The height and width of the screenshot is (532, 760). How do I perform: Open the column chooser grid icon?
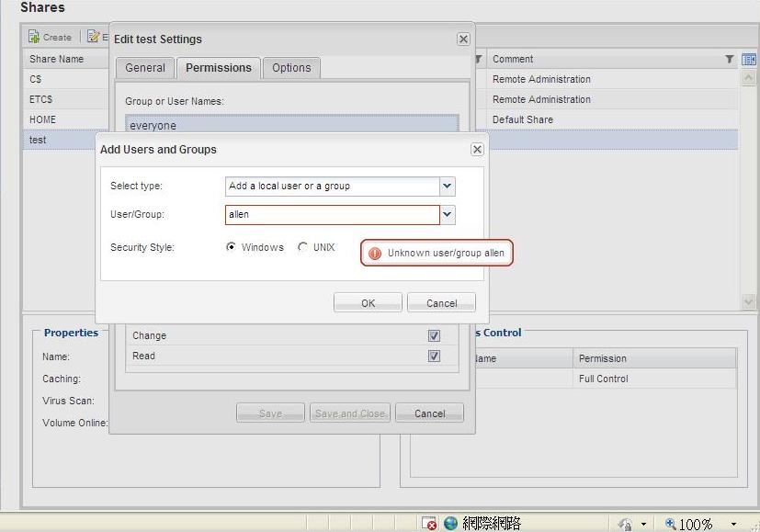[748, 59]
